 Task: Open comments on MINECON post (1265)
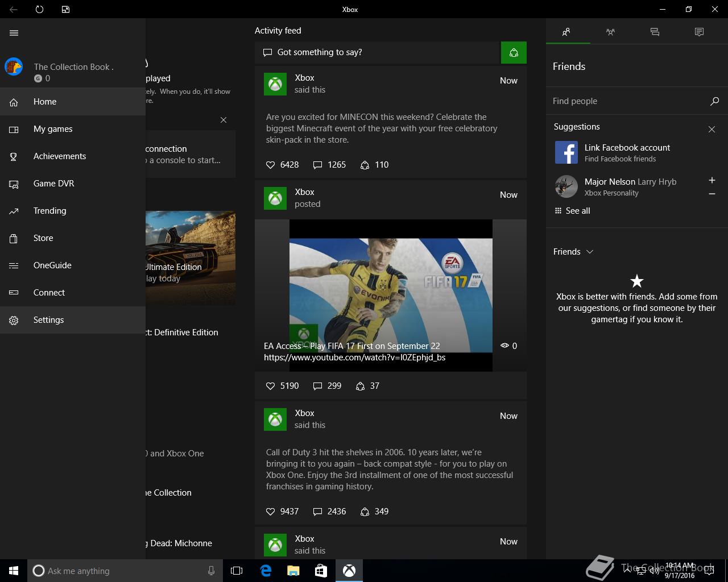click(x=329, y=165)
